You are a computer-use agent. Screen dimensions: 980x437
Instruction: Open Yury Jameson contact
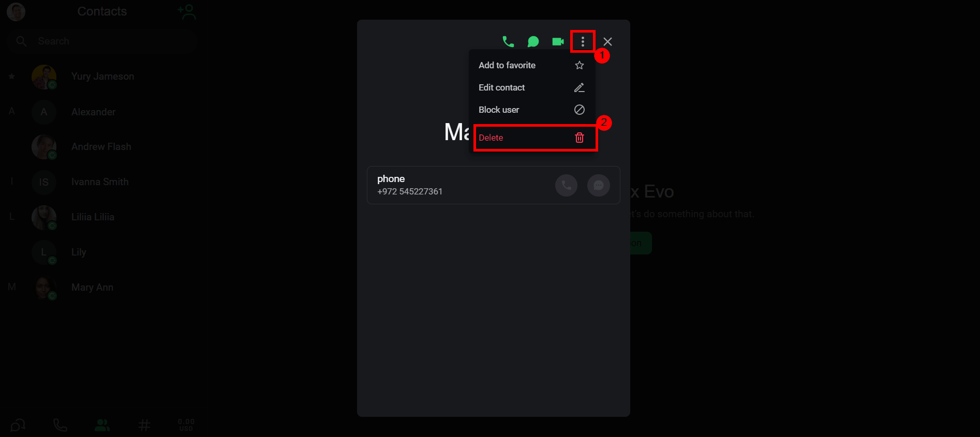click(x=102, y=77)
